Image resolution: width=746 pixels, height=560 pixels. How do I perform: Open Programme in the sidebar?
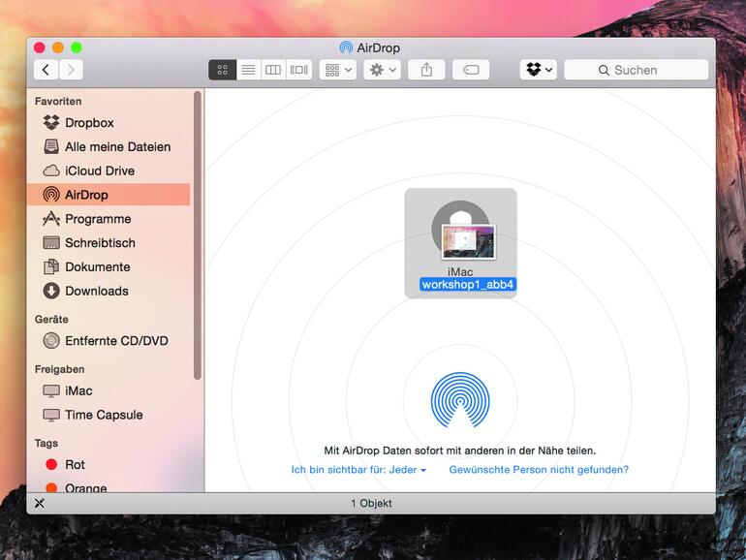pyautogui.click(x=109, y=219)
